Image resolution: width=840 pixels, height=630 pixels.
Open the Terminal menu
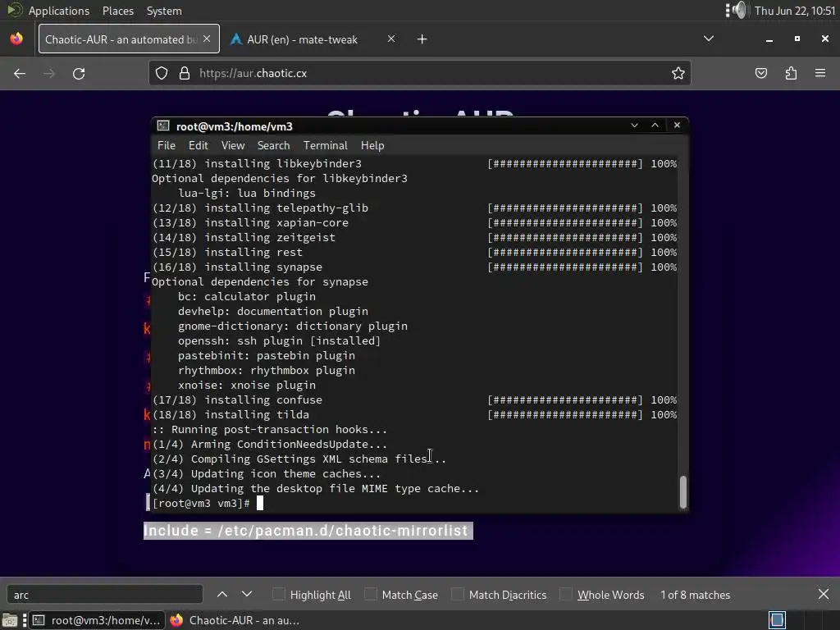tap(325, 145)
